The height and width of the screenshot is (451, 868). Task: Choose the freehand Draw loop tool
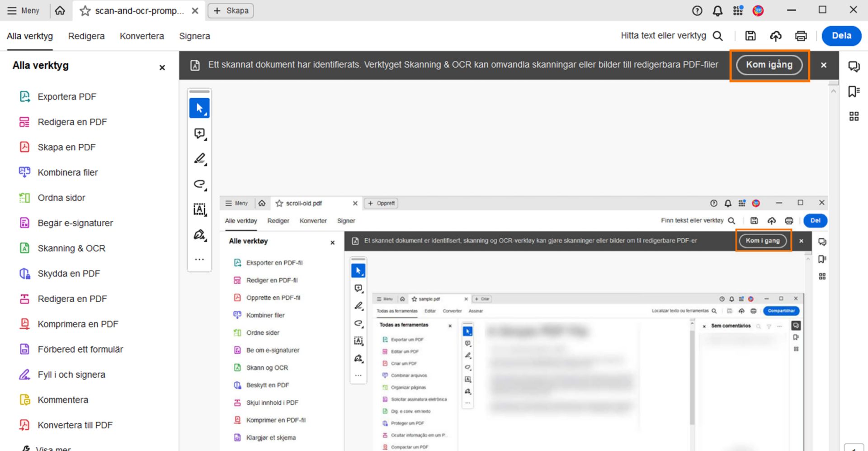tap(199, 184)
